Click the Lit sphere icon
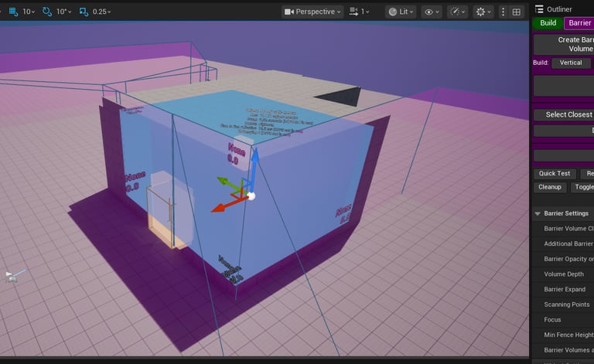 [x=393, y=12]
